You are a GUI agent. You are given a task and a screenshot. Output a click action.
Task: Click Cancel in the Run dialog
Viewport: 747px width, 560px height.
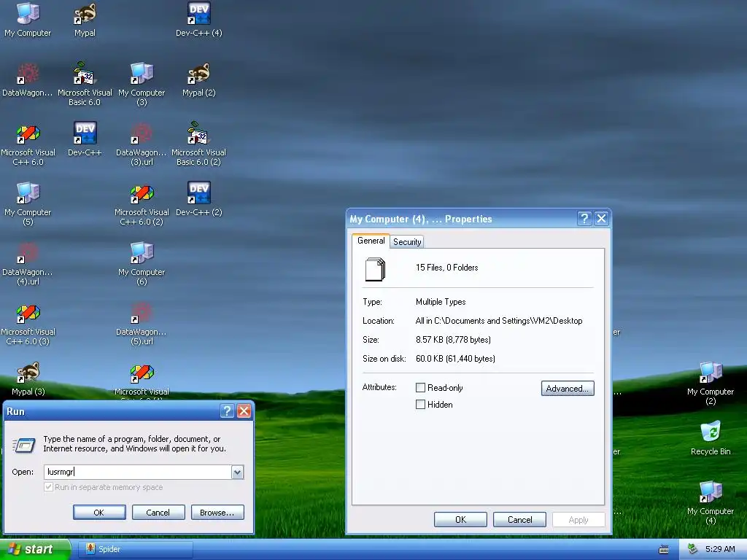coord(158,513)
